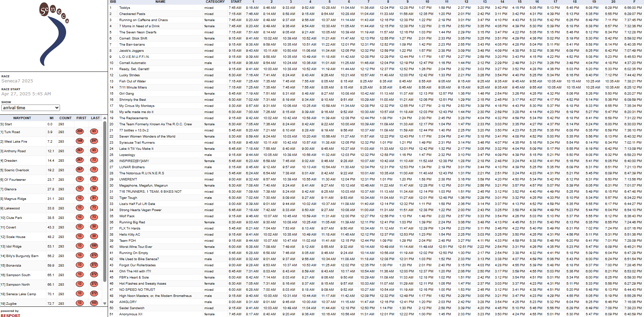Open the 'arrival time' show dropdown
Viewport: 644px width, 317px height.
pos(31,108)
